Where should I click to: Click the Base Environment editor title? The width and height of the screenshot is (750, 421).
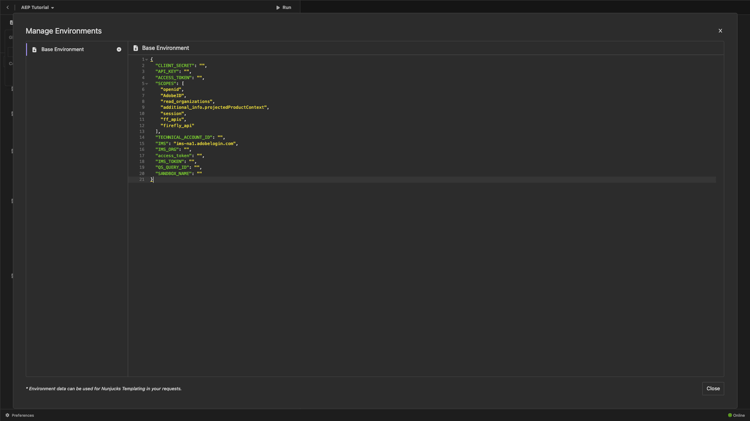pos(165,48)
